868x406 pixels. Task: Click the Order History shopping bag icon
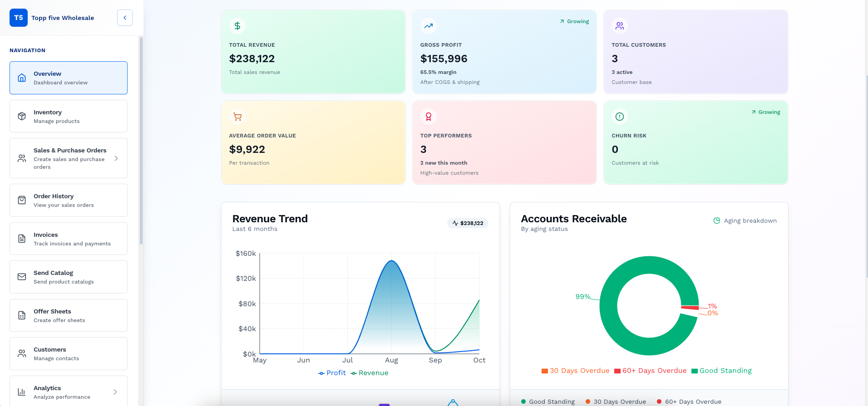point(22,200)
